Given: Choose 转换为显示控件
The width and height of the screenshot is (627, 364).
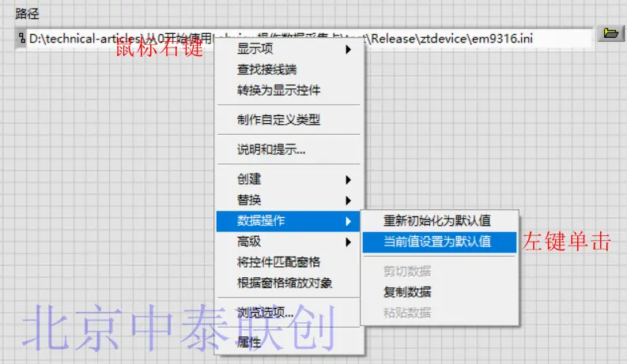Looking at the screenshot, I should 289,90.
